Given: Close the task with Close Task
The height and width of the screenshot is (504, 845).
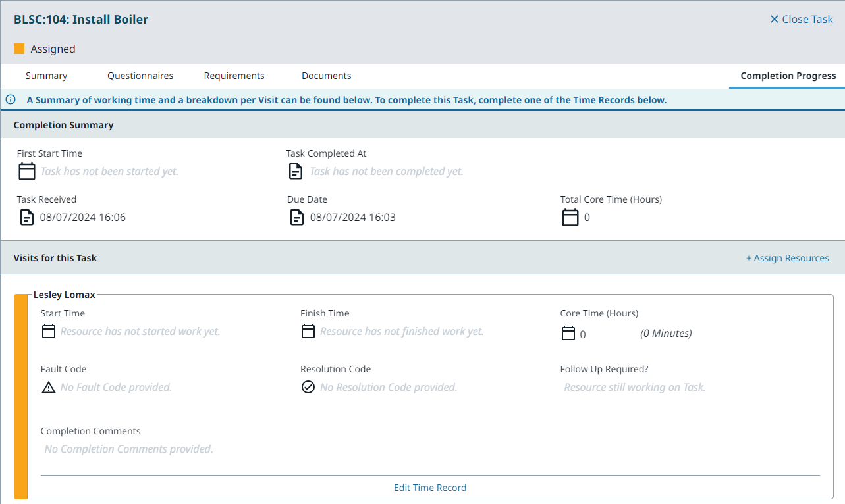Looking at the screenshot, I should pyautogui.click(x=802, y=19).
